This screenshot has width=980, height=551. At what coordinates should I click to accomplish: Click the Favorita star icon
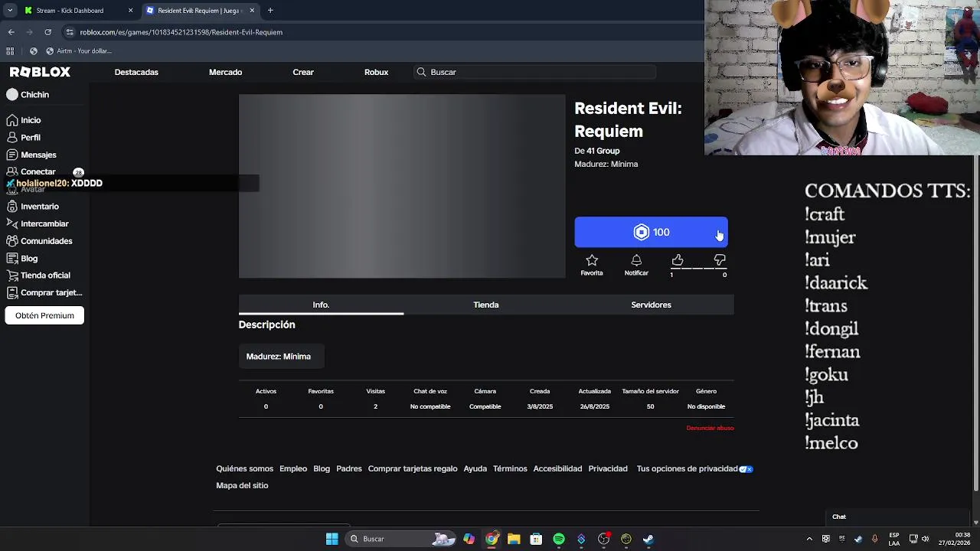click(x=592, y=260)
